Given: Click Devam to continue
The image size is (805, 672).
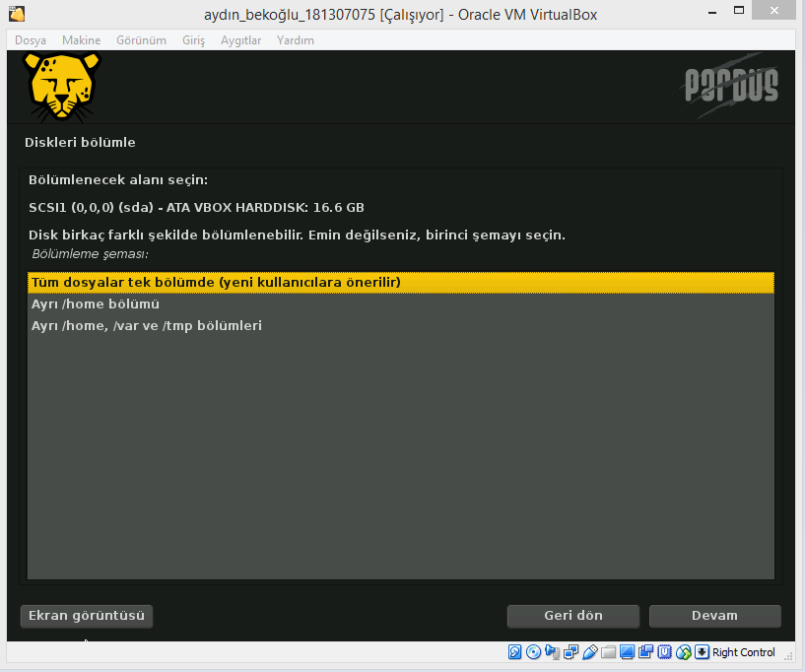Looking at the screenshot, I should [714, 616].
